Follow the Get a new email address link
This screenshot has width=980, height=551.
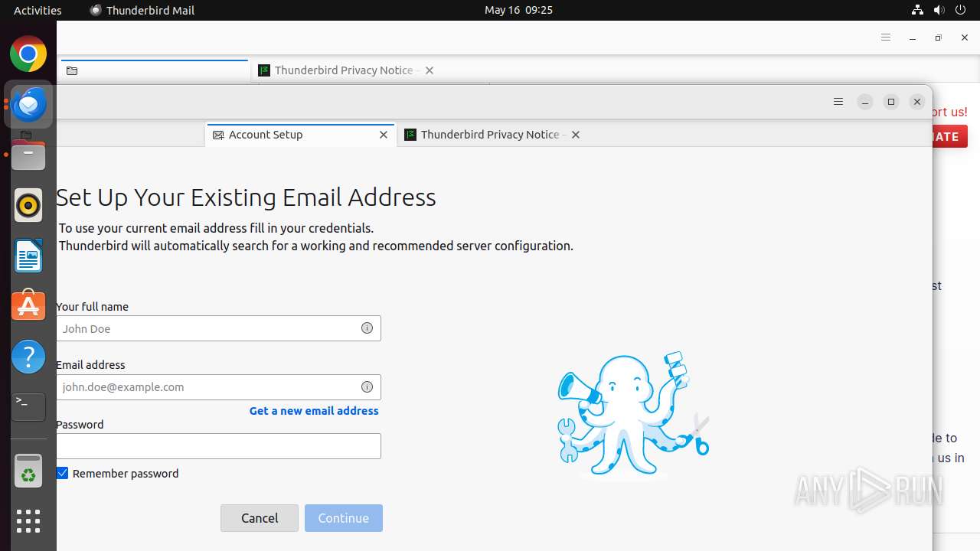coord(314,411)
